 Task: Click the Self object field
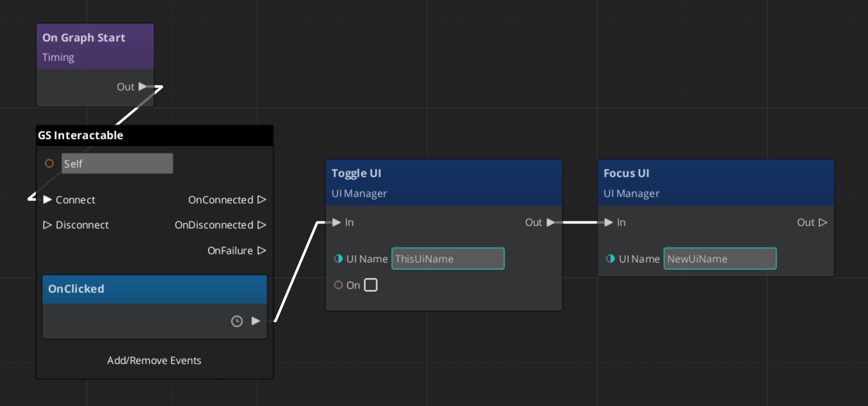117,164
